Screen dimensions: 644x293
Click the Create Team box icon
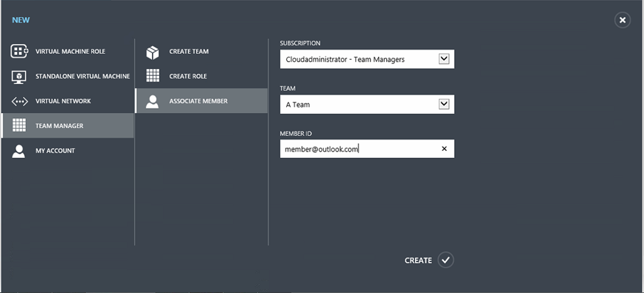click(153, 52)
